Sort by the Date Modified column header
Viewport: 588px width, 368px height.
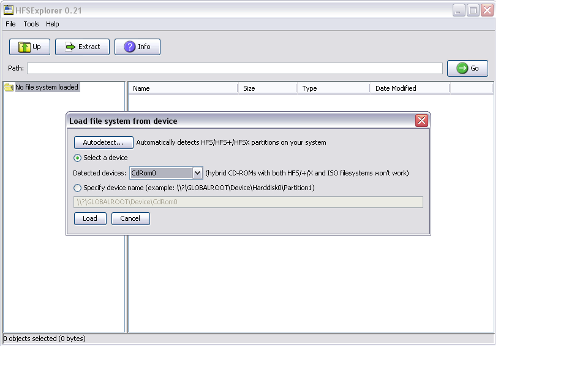click(x=410, y=88)
